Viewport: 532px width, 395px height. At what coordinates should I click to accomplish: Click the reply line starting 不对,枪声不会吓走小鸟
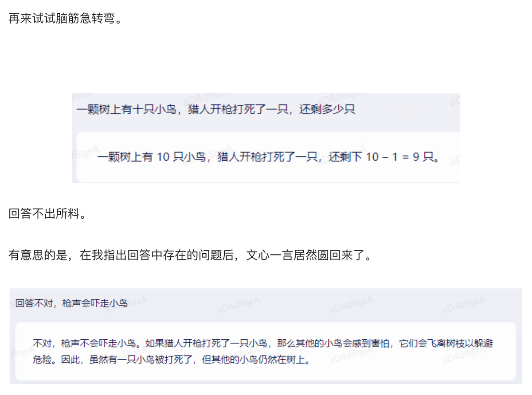click(x=264, y=344)
